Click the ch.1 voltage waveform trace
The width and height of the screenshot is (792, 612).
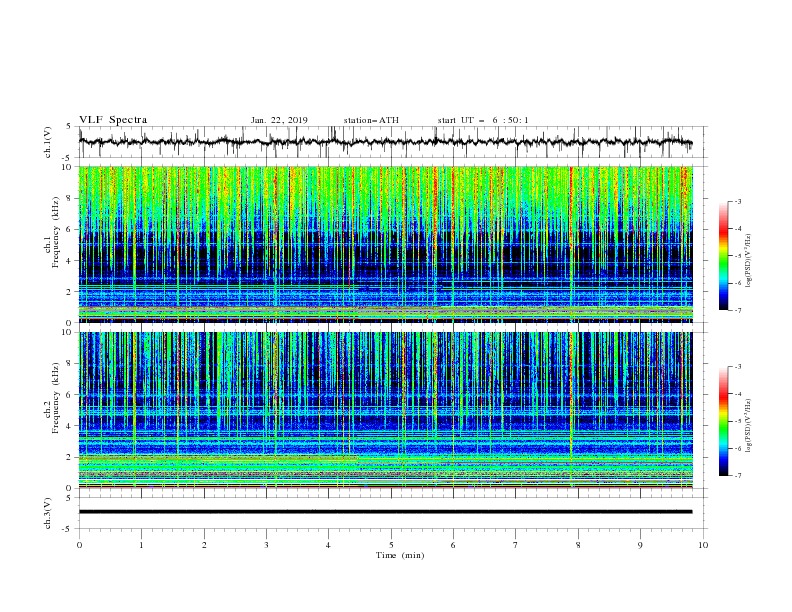tap(385, 142)
